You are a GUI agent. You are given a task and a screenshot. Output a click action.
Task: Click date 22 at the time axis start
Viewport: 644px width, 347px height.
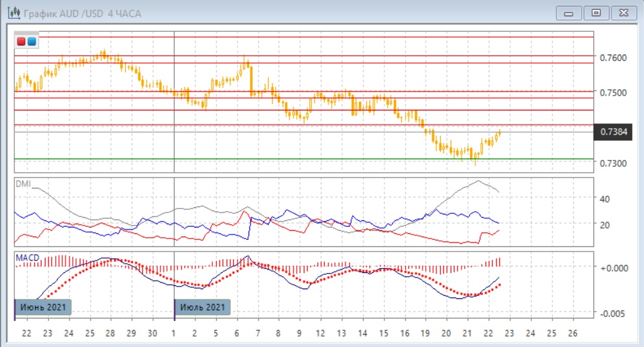[x=26, y=333]
